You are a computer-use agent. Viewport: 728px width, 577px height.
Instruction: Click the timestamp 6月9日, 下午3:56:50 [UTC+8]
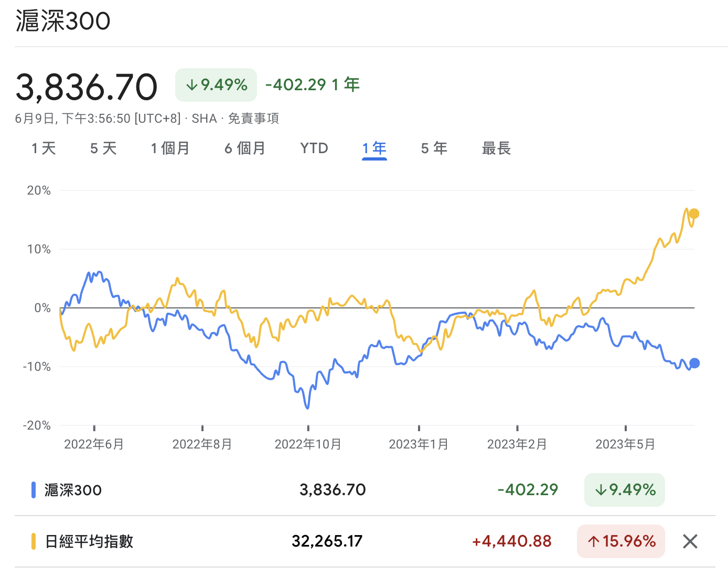pos(98,119)
